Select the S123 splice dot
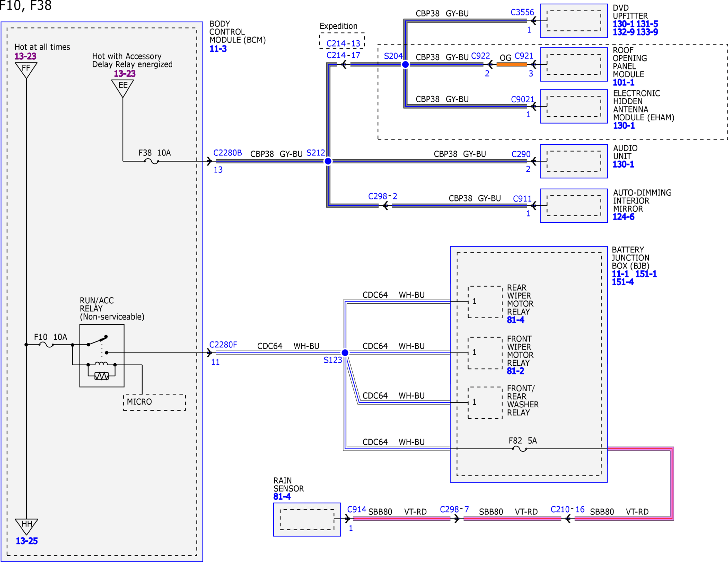 click(345, 353)
